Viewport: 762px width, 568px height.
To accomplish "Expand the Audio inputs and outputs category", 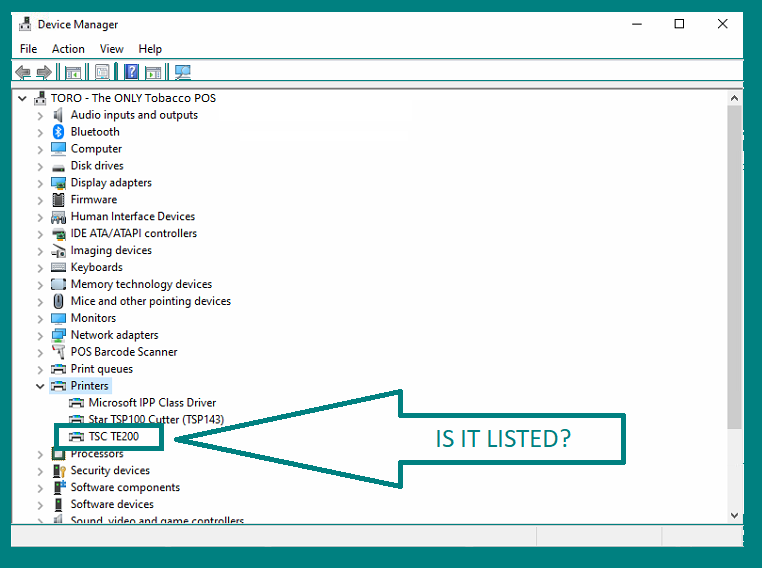I will click(x=40, y=116).
